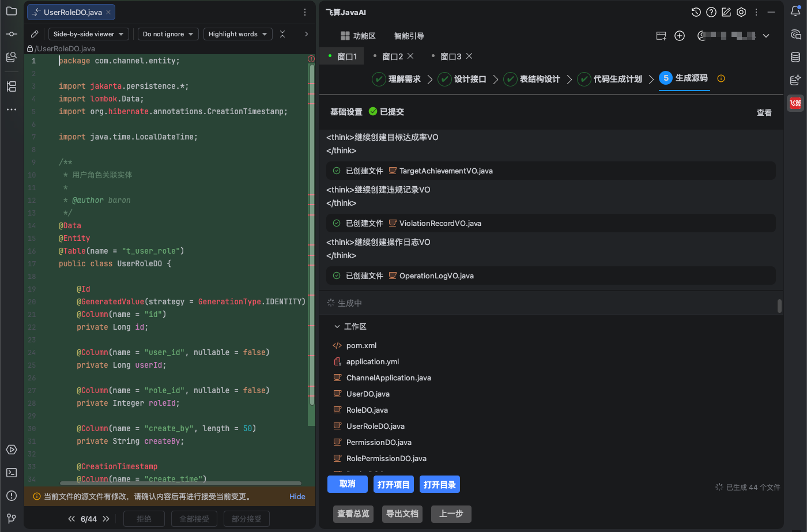
Task: Switch to 窗口1 tab
Action: [342, 56]
